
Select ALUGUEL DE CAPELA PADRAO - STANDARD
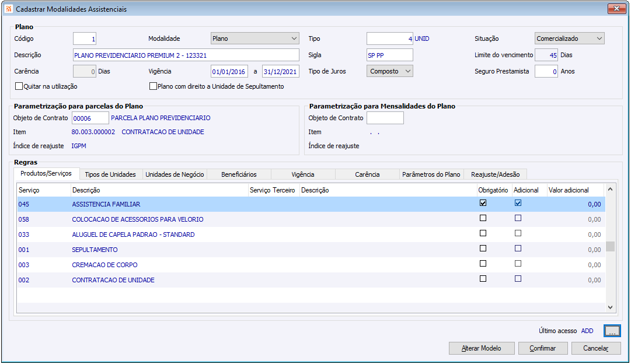pyautogui.click(x=133, y=235)
